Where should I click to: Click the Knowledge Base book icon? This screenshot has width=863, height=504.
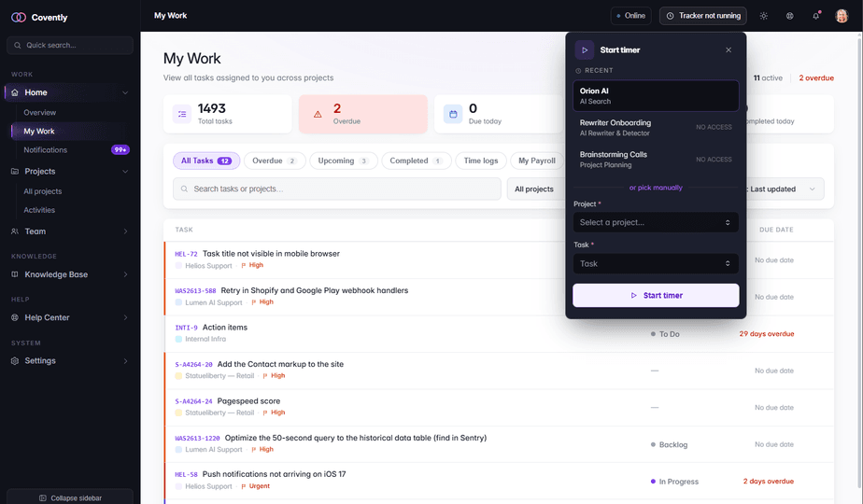tap(15, 274)
